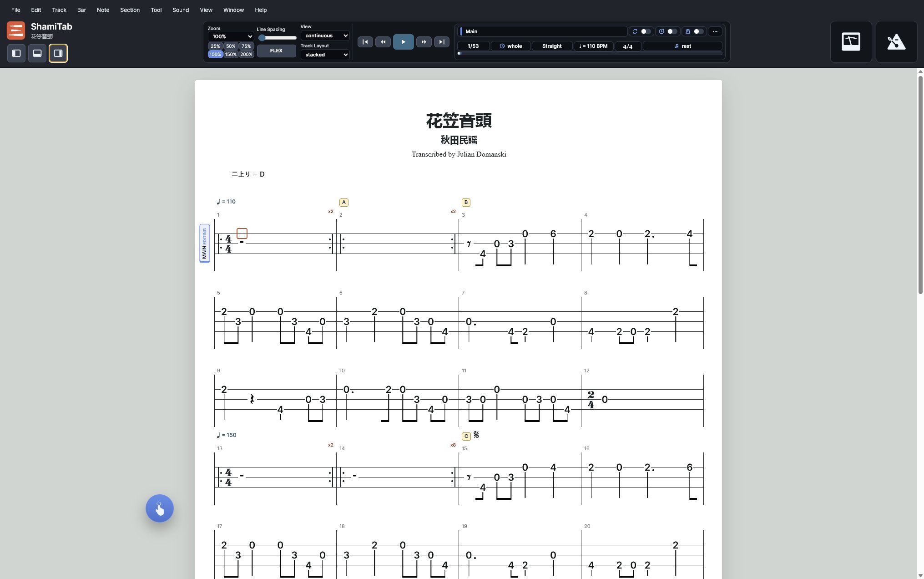Open the View mode continuous dropdown
The width and height of the screenshot is (924, 579).
pos(325,36)
